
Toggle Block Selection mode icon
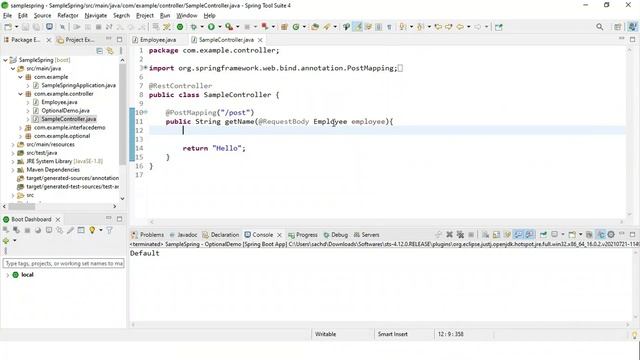point(379,27)
